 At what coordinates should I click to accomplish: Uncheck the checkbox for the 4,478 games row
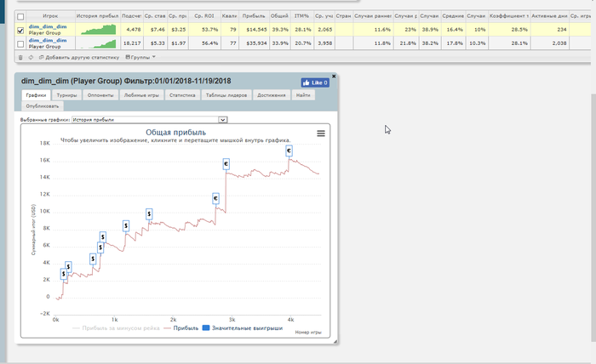tap(20, 31)
